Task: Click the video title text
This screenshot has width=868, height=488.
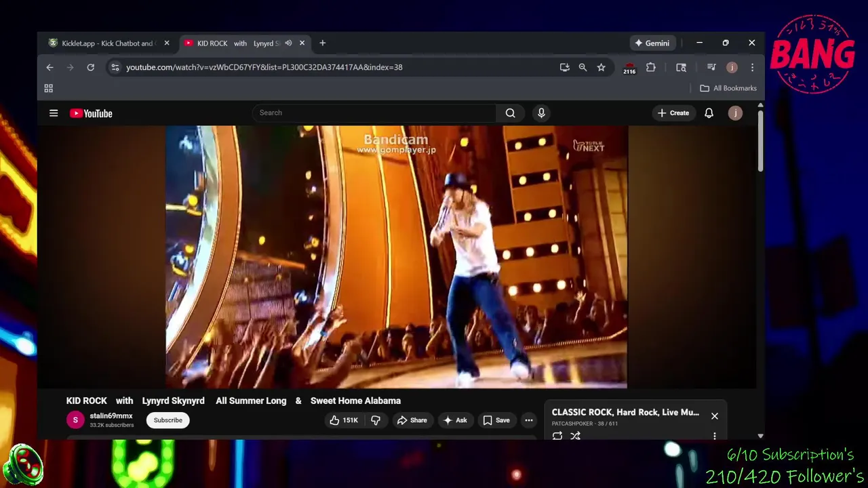Action: point(233,401)
